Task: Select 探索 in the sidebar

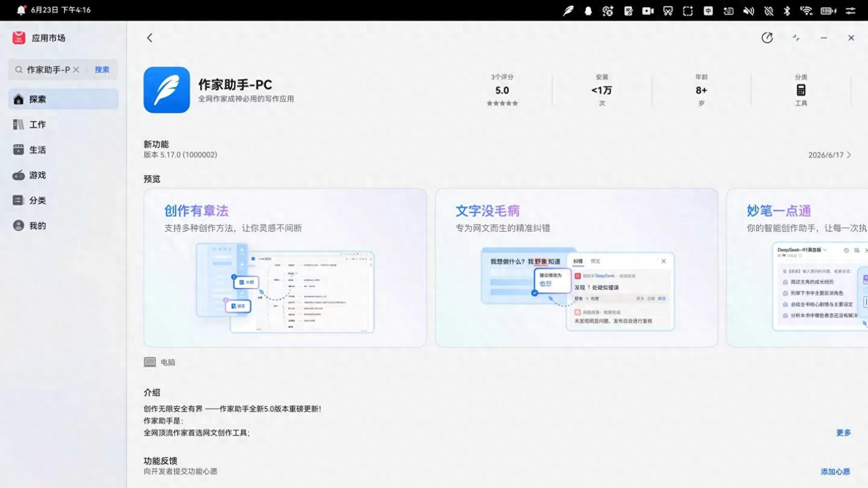Action: 63,99
